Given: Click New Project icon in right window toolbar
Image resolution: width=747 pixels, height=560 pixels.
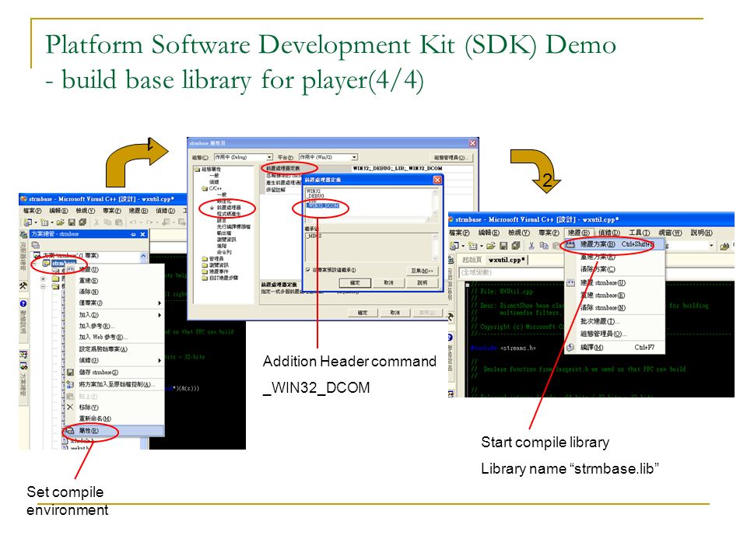Looking at the screenshot, I should click(x=455, y=246).
